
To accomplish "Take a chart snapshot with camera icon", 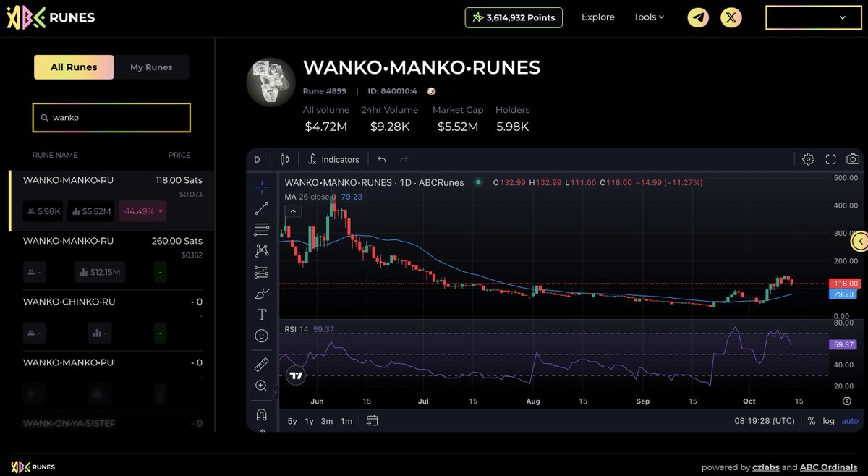I will click(853, 159).
